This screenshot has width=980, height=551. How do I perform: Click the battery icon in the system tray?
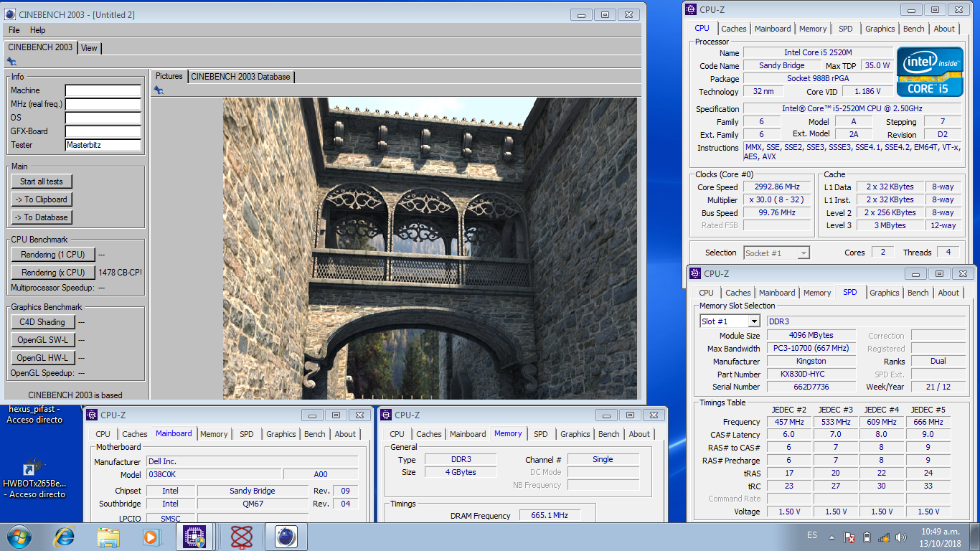click(867, 537)
